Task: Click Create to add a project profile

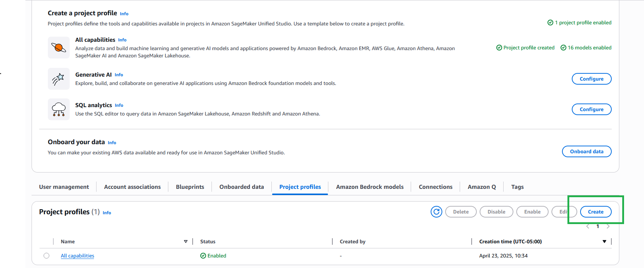Action: pyautogui.click(x=596, y=212)
